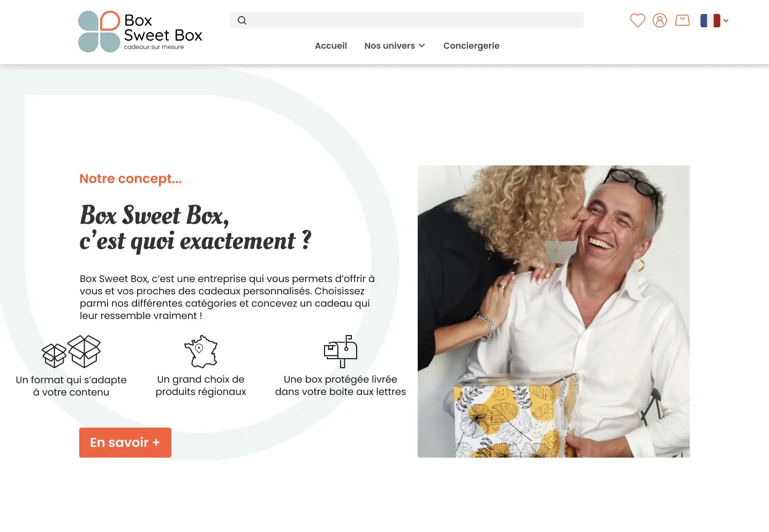Click the stacked boxes format icon

coord(71,352)
